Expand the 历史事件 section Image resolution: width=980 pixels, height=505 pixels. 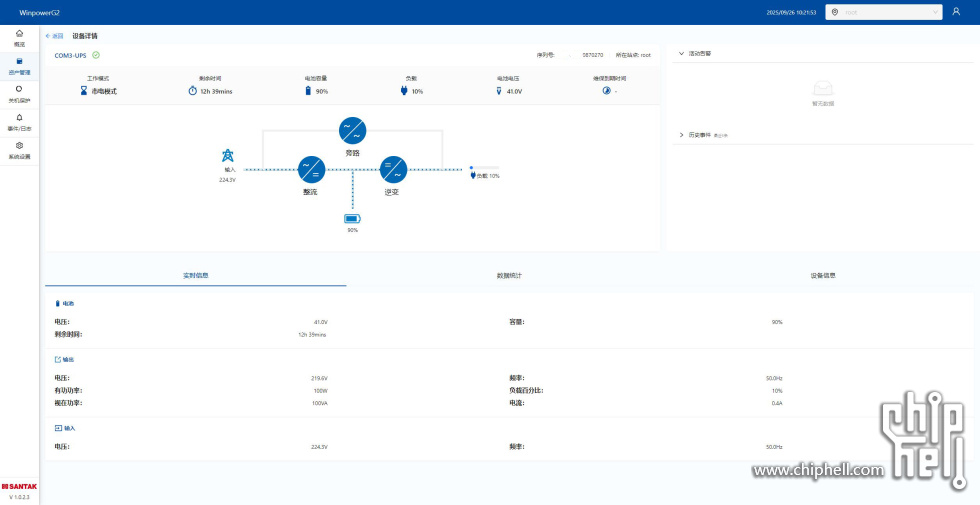coord(682,134)
